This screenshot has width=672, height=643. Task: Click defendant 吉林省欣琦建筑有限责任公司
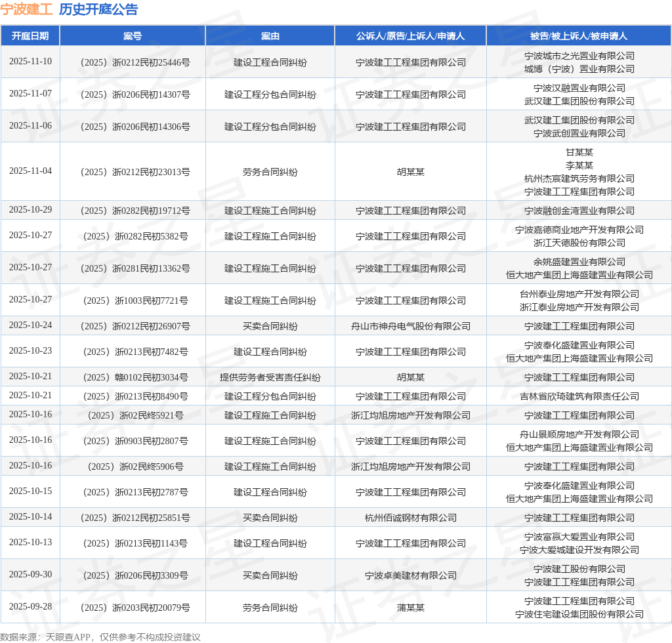tap(579, 397)
